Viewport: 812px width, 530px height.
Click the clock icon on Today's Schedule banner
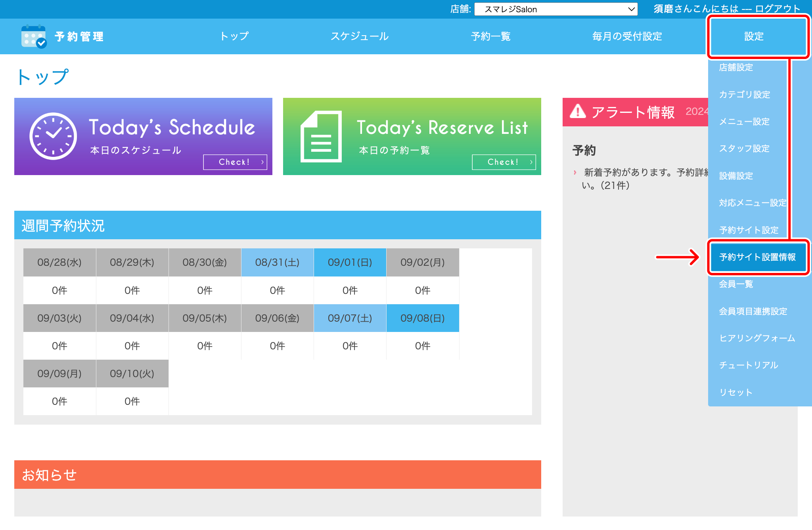pos(53,136)
